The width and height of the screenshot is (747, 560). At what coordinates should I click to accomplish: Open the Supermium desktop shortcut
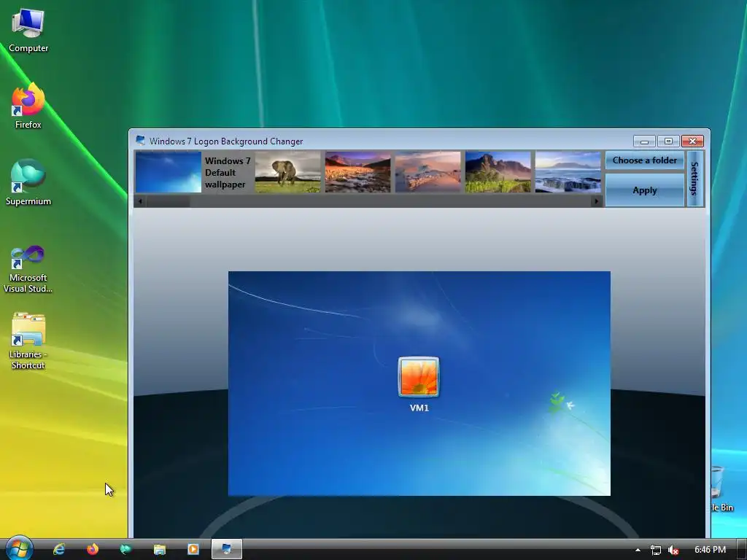[28, 182]
